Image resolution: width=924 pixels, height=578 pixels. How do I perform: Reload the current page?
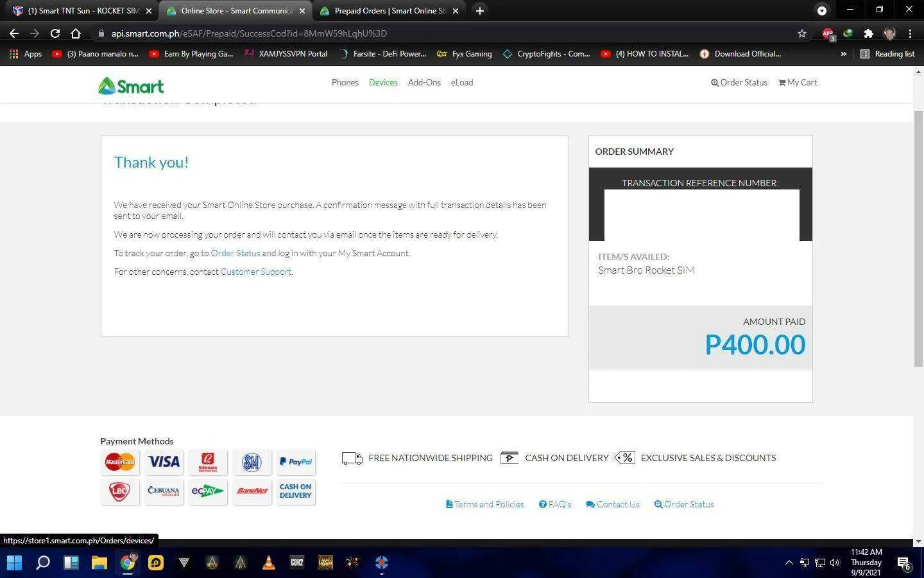(55, 33)
